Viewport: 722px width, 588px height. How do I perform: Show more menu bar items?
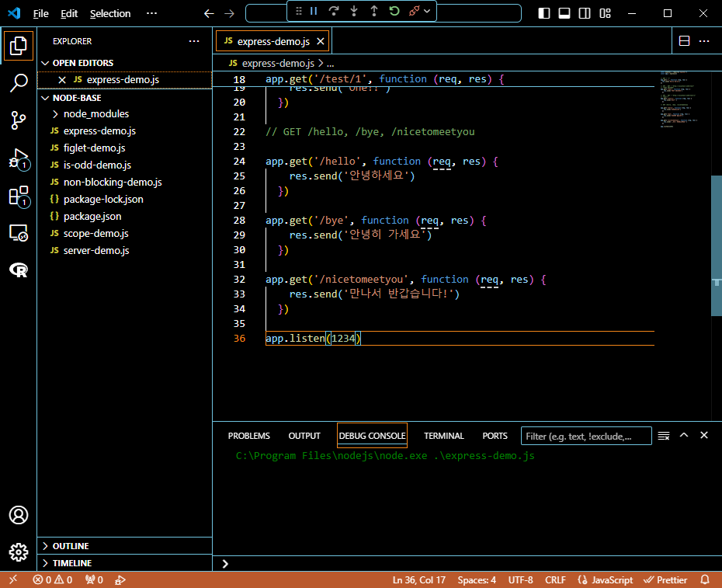click(151, 13)
